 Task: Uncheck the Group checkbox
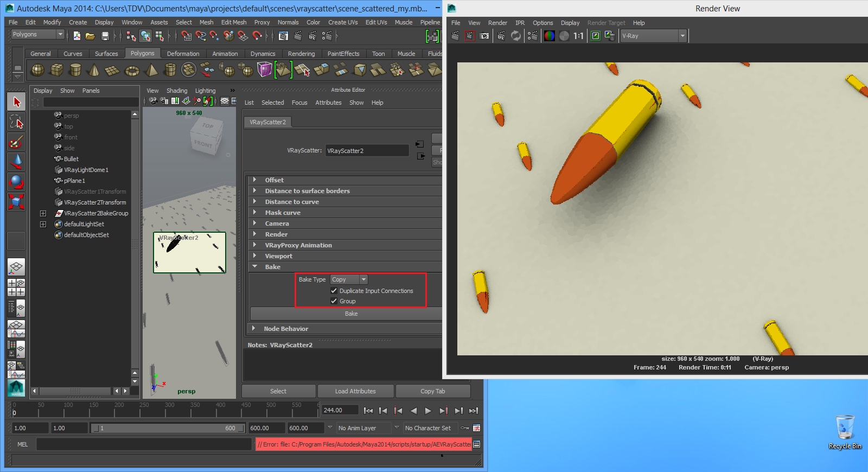point(334,301)
